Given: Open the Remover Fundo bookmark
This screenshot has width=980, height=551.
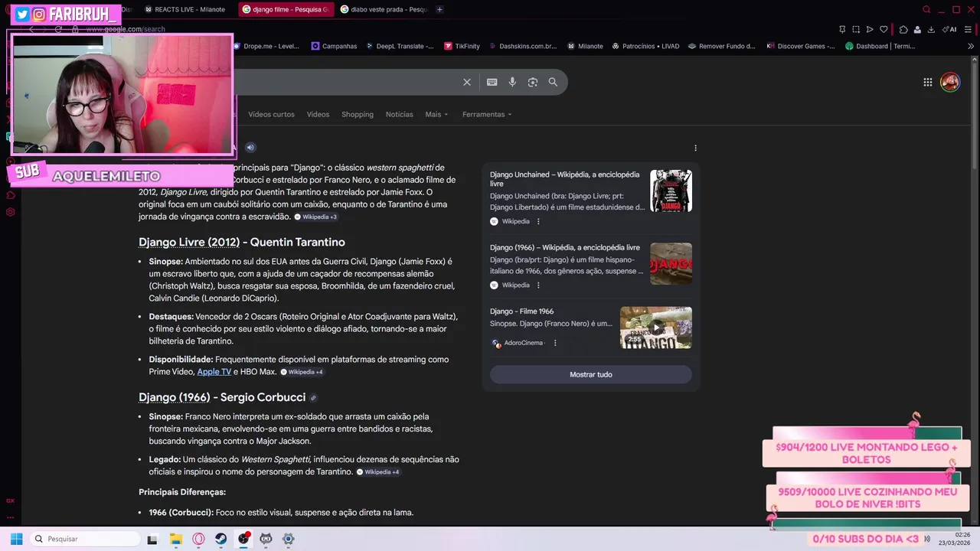Looking at the screenshot, I should pos(721,46).
